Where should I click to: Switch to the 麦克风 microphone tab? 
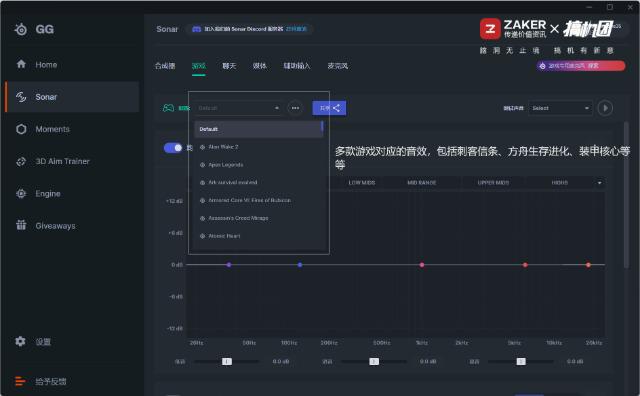(x=338, y=66)
